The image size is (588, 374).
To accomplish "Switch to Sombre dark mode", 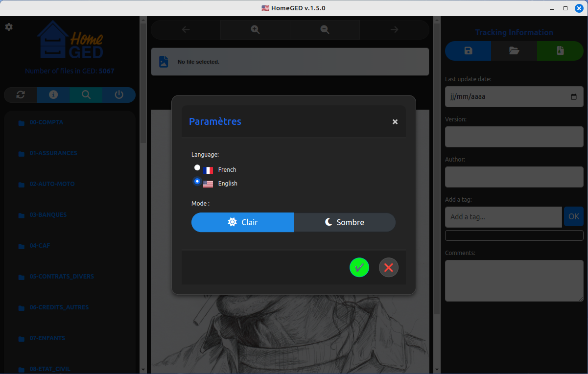I will (x=345, y=222).
